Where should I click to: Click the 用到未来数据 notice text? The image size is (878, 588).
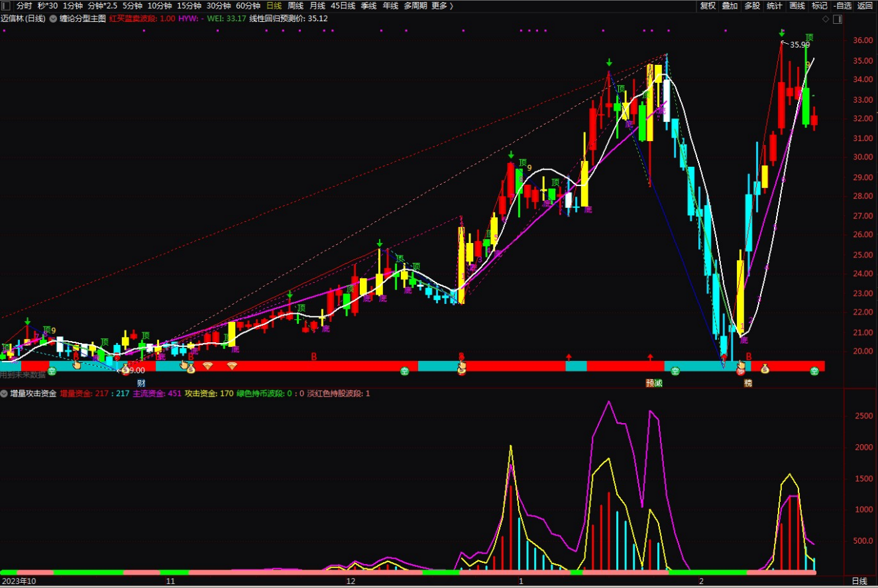click(23, 375)
